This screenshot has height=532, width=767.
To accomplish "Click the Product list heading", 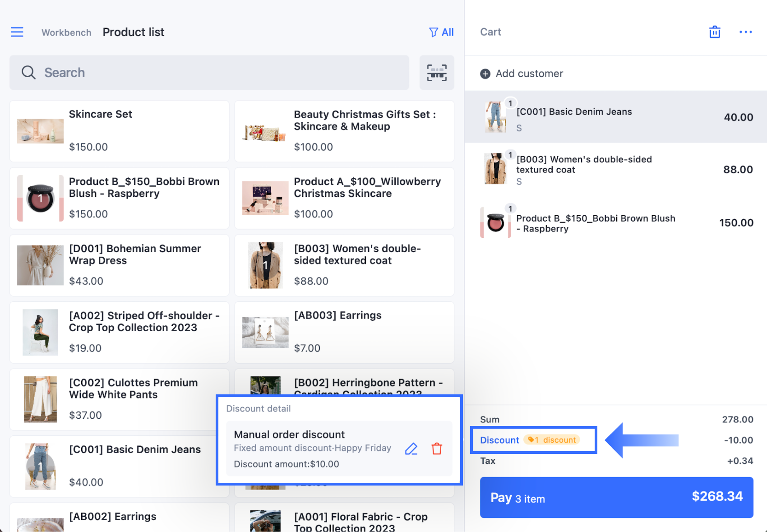I will [134, 32].
